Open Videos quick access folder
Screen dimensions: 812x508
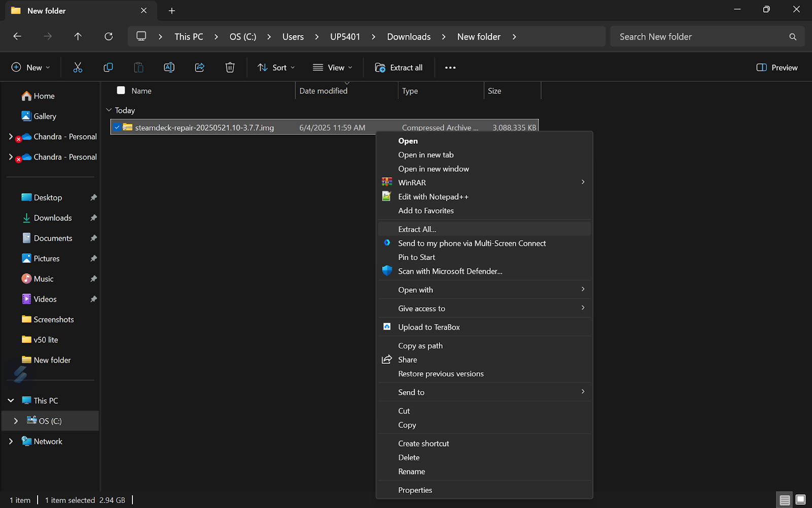(39, 299)
